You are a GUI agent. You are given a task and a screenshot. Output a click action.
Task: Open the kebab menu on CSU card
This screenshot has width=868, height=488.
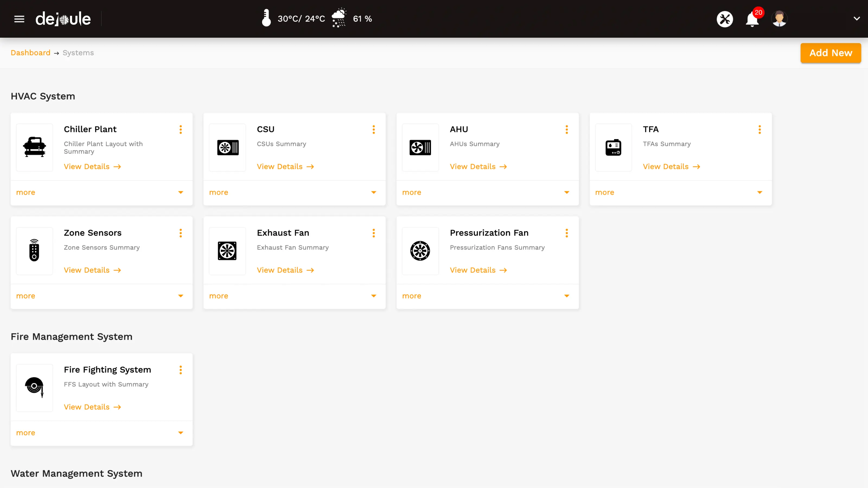(x=374, y=130)
